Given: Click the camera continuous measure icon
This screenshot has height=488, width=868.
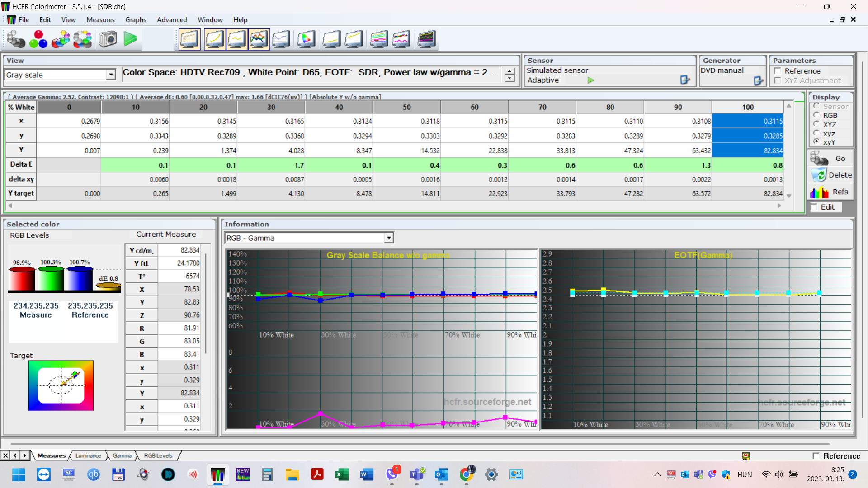Looking at the screenshot, I should click(x=108, y=39).
